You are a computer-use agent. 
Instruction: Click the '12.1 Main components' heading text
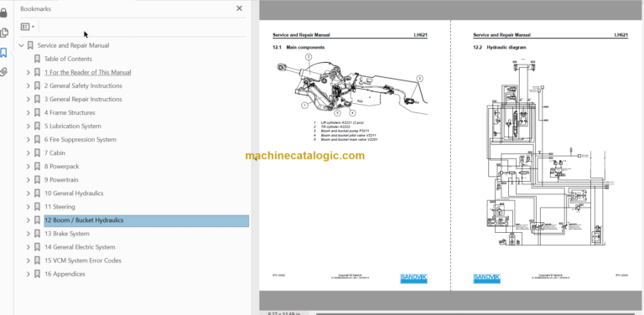[299, 47]
